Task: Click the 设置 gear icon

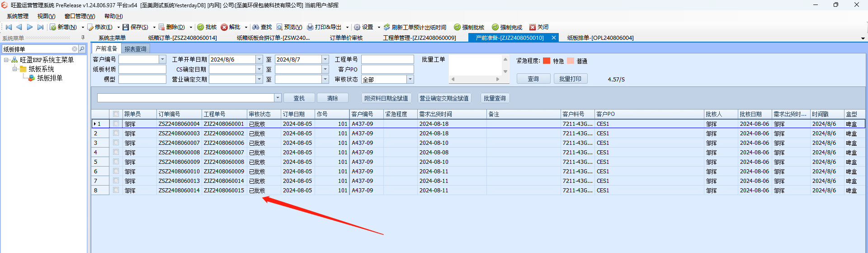Action: 357,27
